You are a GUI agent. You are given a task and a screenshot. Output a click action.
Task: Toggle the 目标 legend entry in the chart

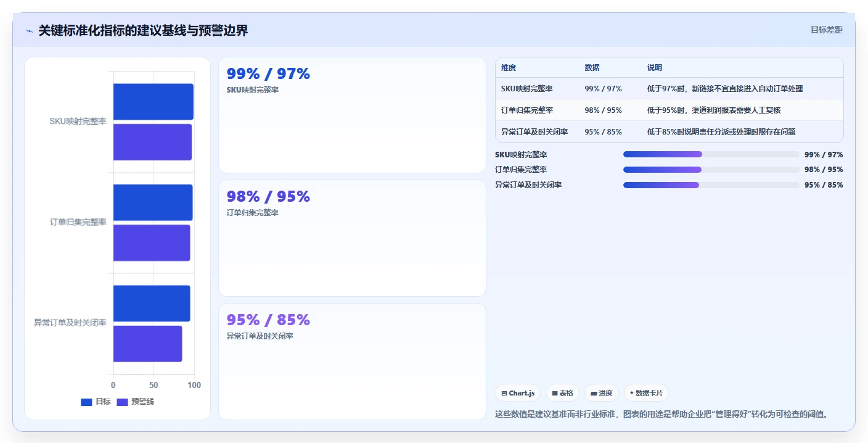(96, 402)
